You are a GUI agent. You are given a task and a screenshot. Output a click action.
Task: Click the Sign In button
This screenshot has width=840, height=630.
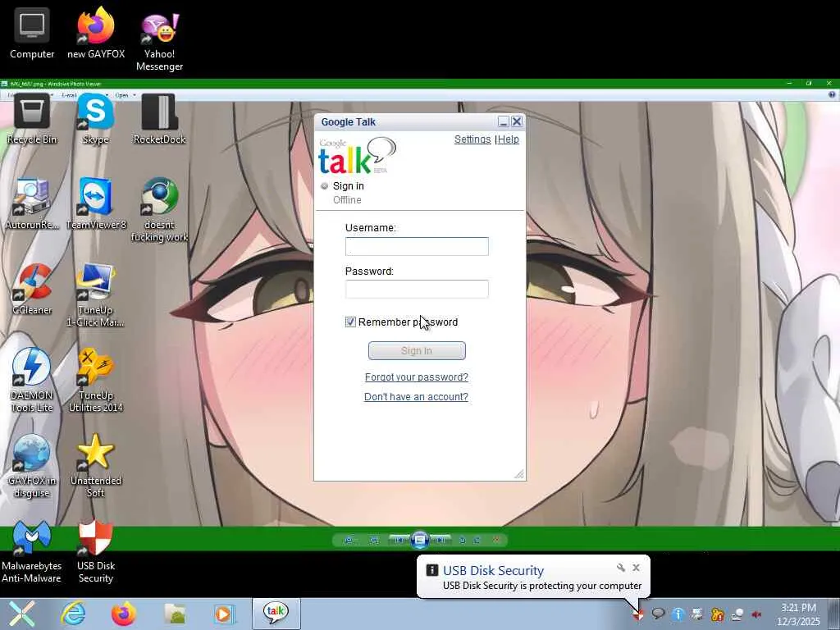[x=417, y=351]
